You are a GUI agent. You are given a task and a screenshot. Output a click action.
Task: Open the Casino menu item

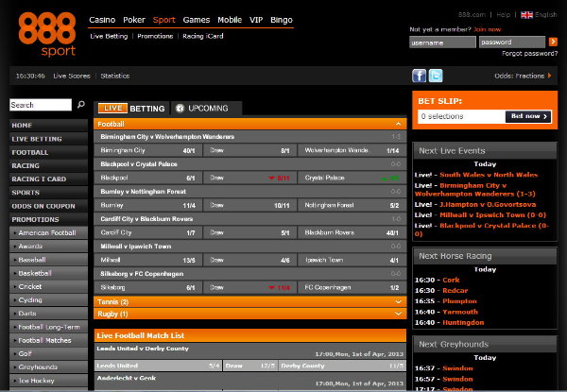(102, 20)
